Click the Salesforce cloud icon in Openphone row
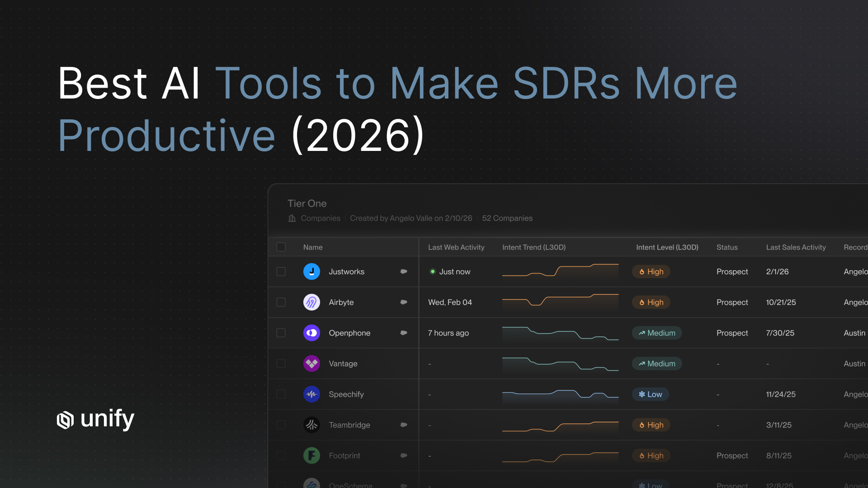 tap(404, 333)
